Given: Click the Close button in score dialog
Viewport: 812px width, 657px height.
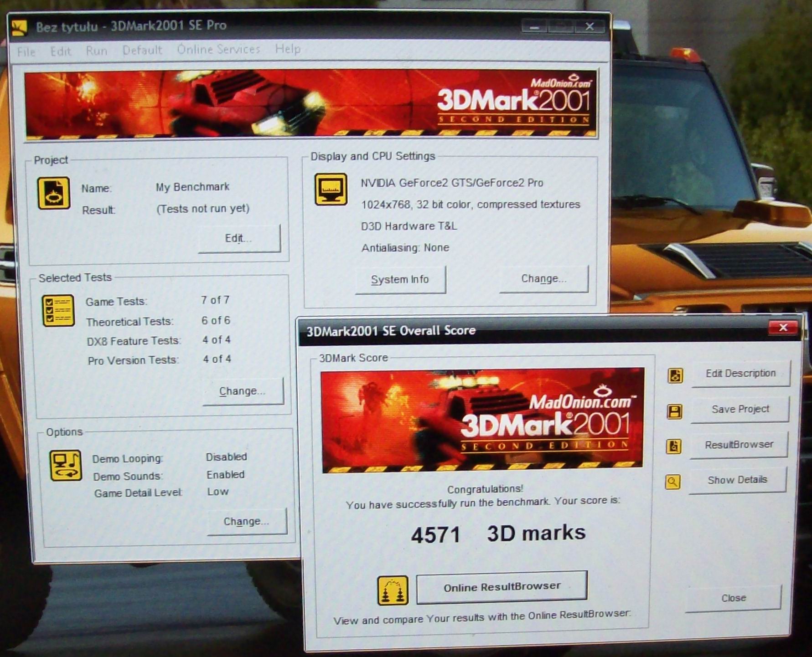Looking at the screenshot, I should [733, 598].
